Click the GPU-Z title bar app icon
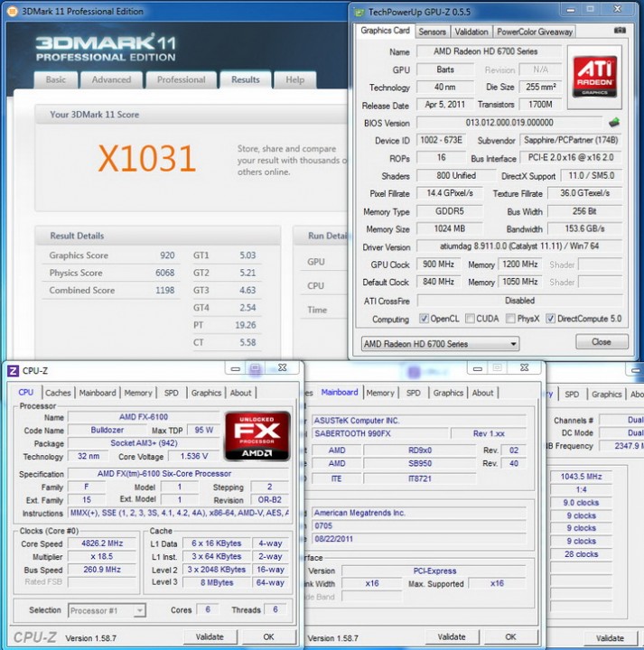The width and height of the screenshot is (644, 650). click(359, 12)
